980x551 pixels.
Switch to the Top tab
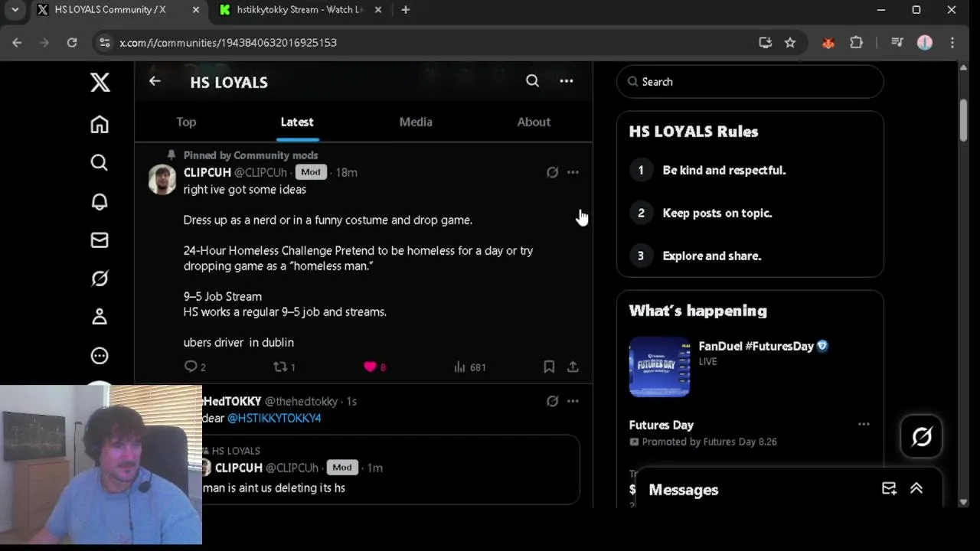click(x=186, y=122)
